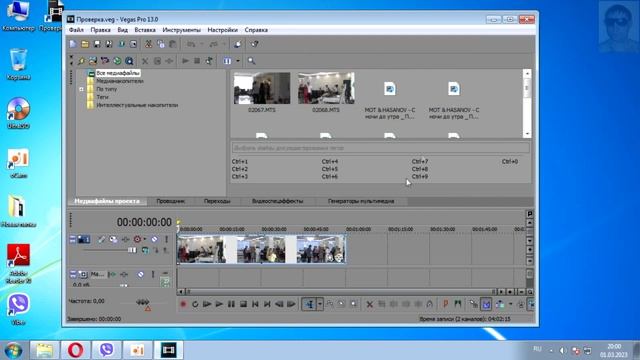Screen dimensions: 640x360
Task: Open the Normal Edit tool dropdown arrow
Action: pos(320,304)
